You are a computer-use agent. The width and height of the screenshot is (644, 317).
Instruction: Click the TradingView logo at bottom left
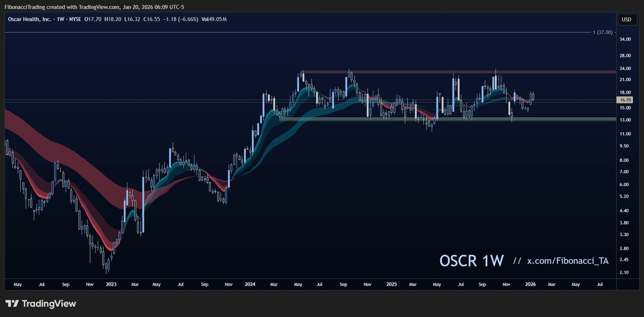click(41, 304)
